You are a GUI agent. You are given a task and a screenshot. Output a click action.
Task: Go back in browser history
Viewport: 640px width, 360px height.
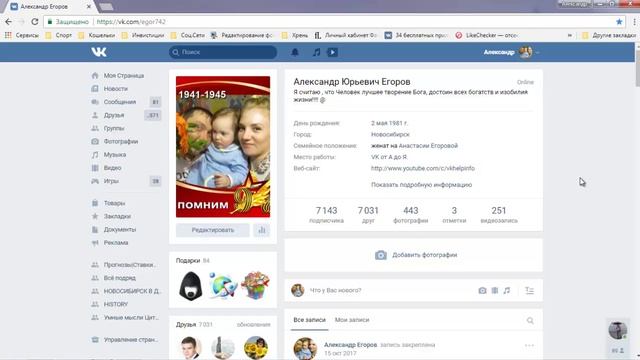coord(9,22)
